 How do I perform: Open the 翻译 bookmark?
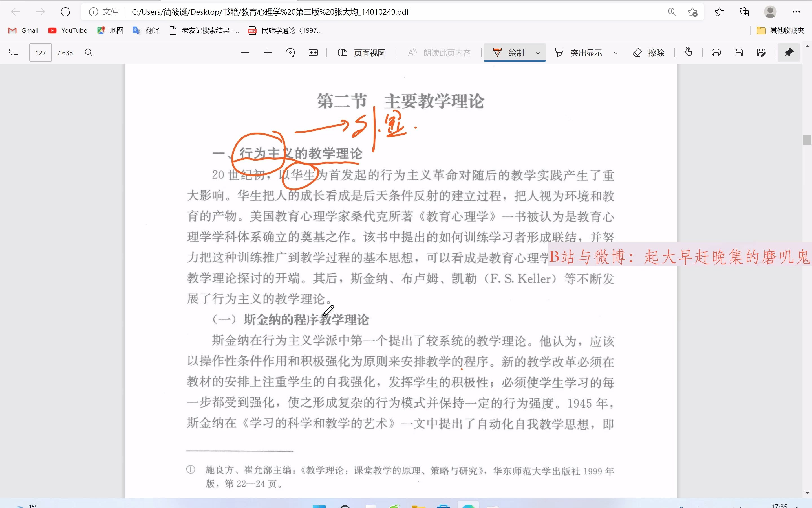[146, 30]
